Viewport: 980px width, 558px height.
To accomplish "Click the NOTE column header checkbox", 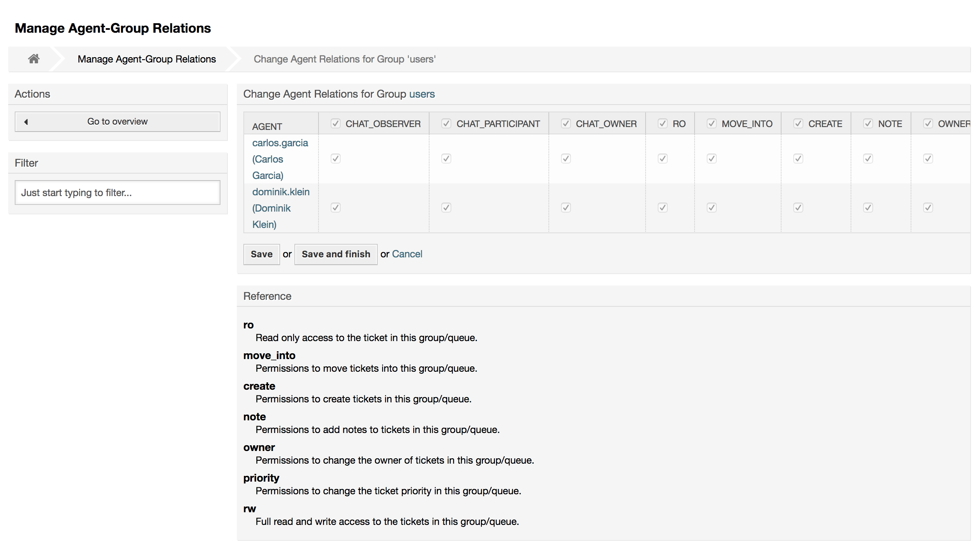I will (x=868, y=123).
